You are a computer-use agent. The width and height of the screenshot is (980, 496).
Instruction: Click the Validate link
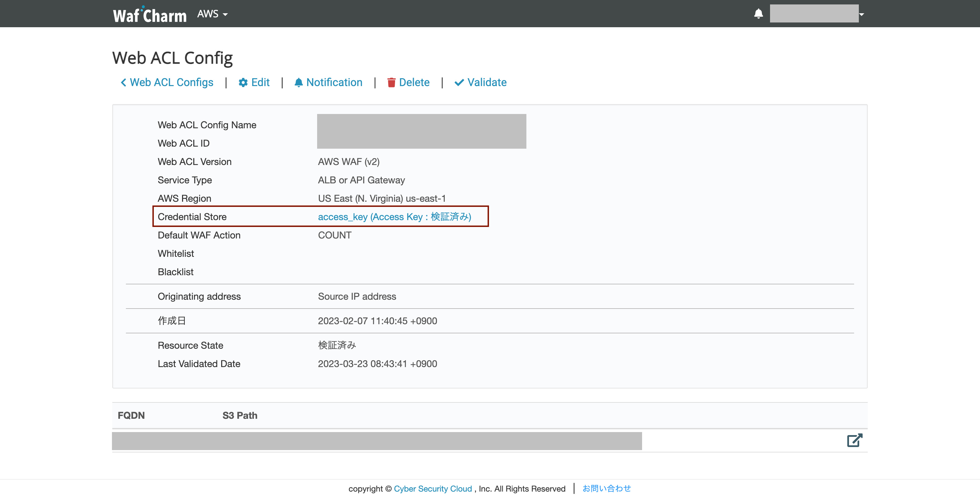[x=480, y=82]
